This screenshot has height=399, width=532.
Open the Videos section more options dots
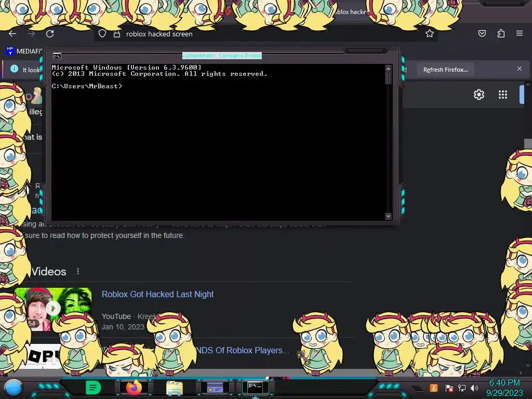(78, 271)
